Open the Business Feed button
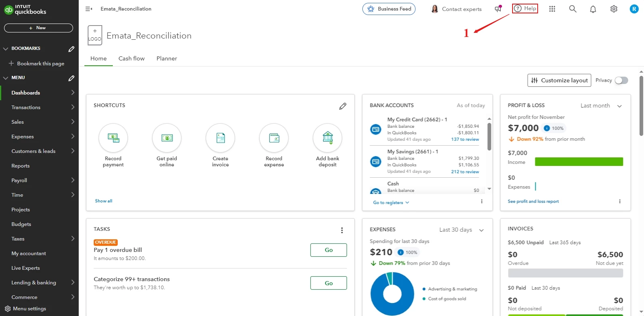Screen dimensions: 644x316 pos(389,9)
